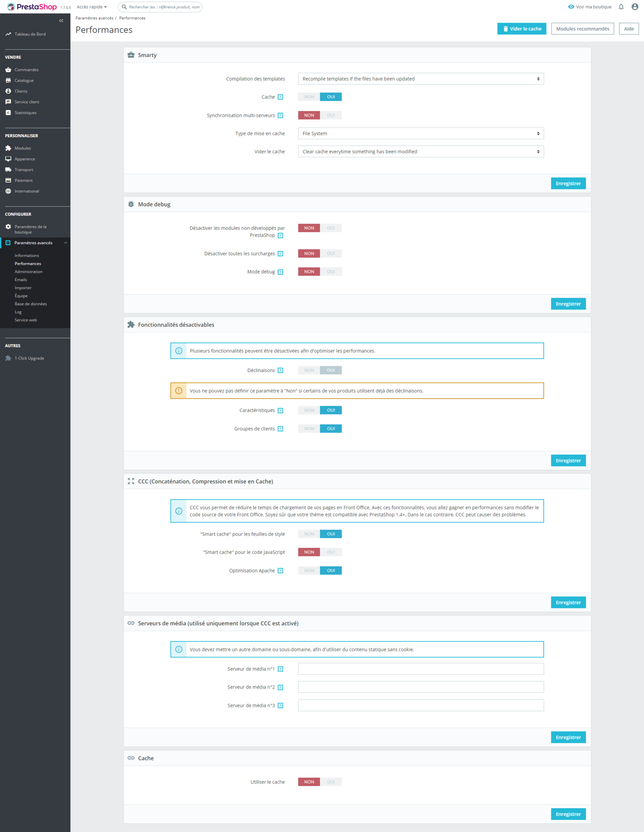Collapse the sidebar with the double-chevron icon
The image size is (644, 832).
pos(61,21)
